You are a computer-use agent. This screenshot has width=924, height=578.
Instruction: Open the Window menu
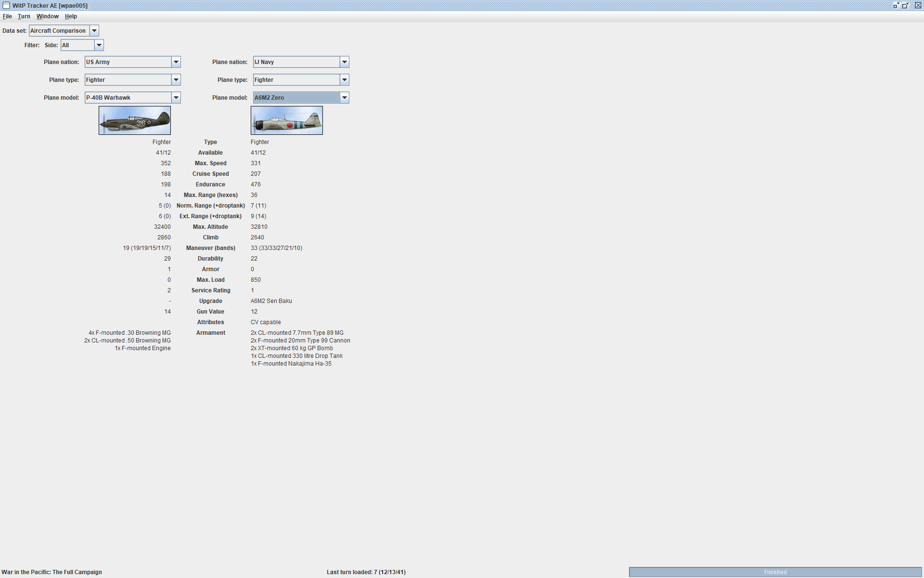click(x=48, y=16)
